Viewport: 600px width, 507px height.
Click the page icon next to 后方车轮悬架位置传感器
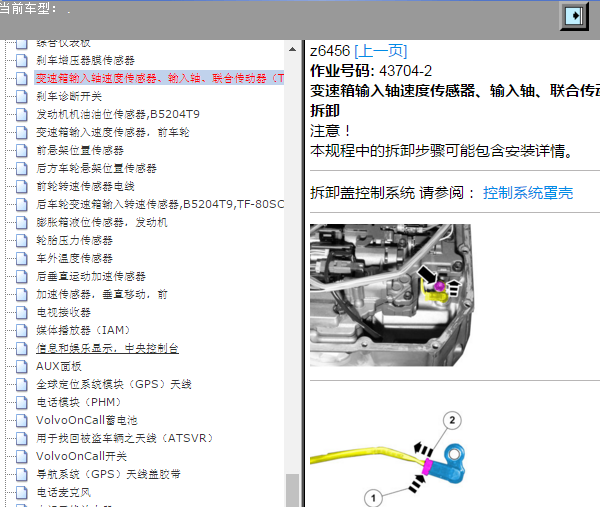coord(21,168)
